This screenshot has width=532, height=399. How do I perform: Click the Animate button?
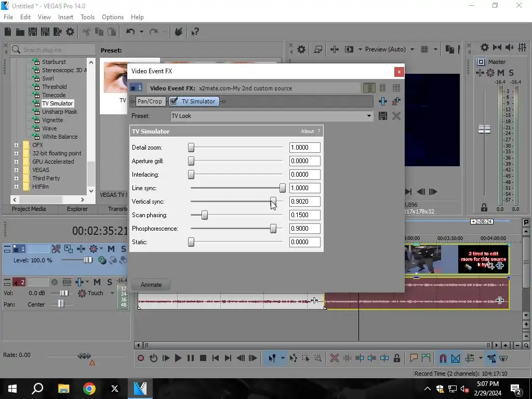(x=151, y=285)
